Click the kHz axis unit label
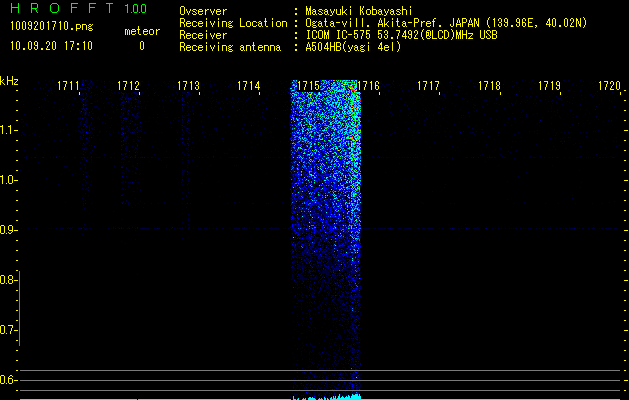629x400 pixels. (x=9, y=81)
